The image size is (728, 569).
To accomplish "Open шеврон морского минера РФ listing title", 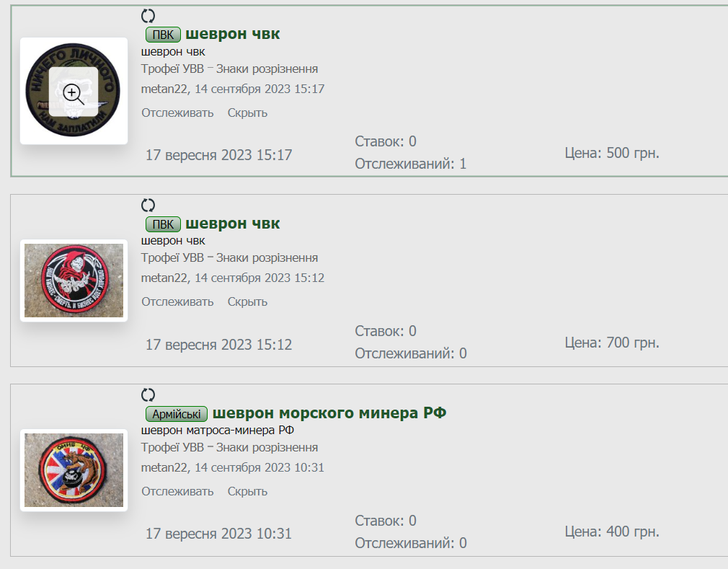I will point(329,413).
